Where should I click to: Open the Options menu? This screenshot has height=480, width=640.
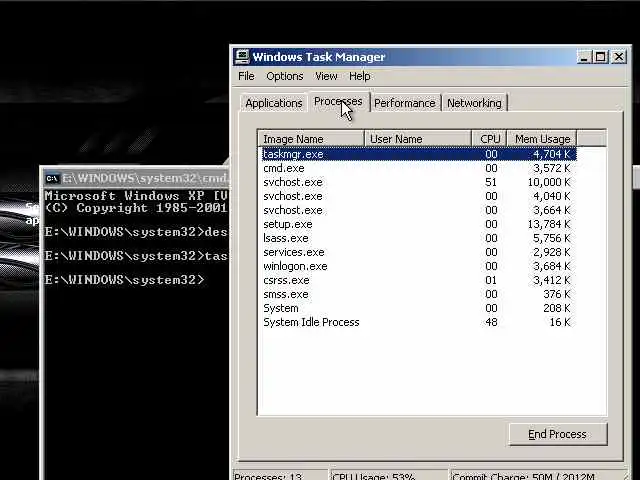(x=284, y=76)
